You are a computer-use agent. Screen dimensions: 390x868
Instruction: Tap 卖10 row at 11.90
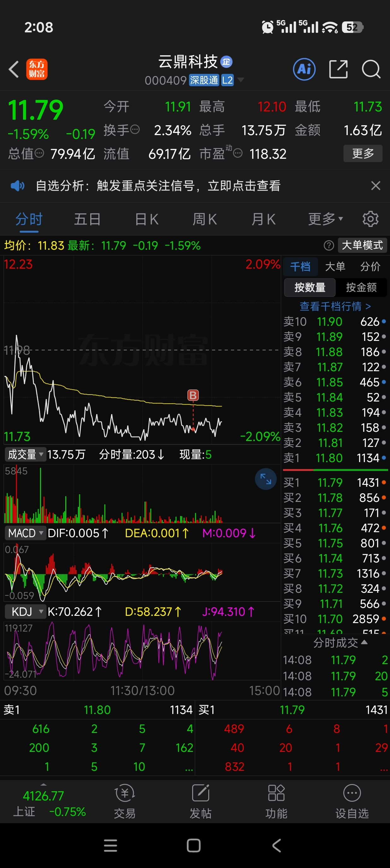[x=335, y=322]
